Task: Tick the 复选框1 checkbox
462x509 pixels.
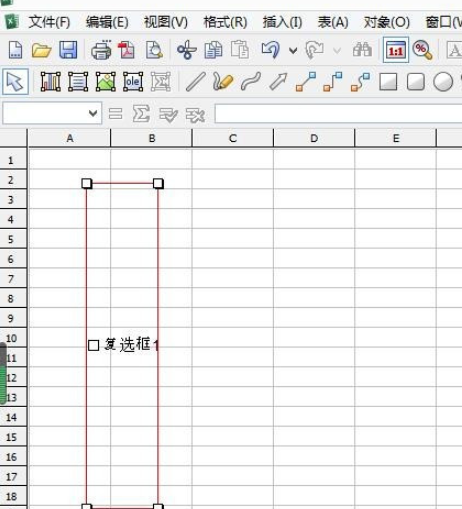Action: pyautogui.click(x=93, y=345)
